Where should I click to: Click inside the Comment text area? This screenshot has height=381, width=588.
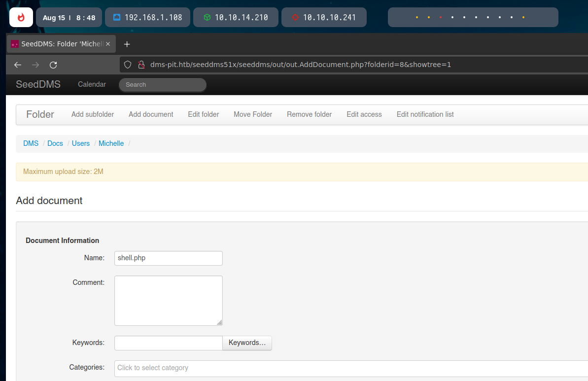[168, 301]
